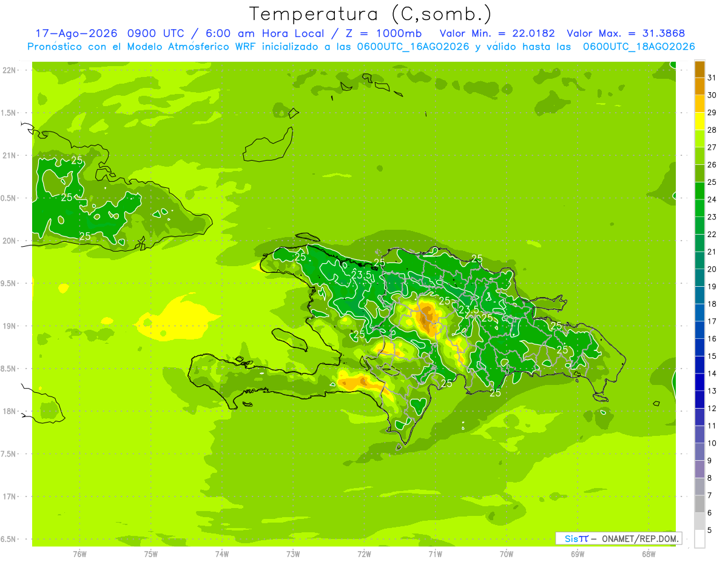Click the legend value 5
Image resolution: width=728 pixels, height=562 pixels.
[710, 530]
